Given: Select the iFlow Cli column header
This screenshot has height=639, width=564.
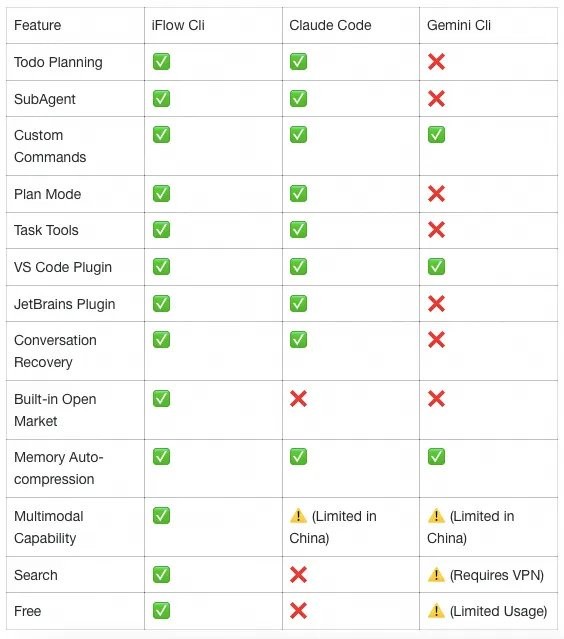Looking at the screenshot, I should [x=178, y=25].
